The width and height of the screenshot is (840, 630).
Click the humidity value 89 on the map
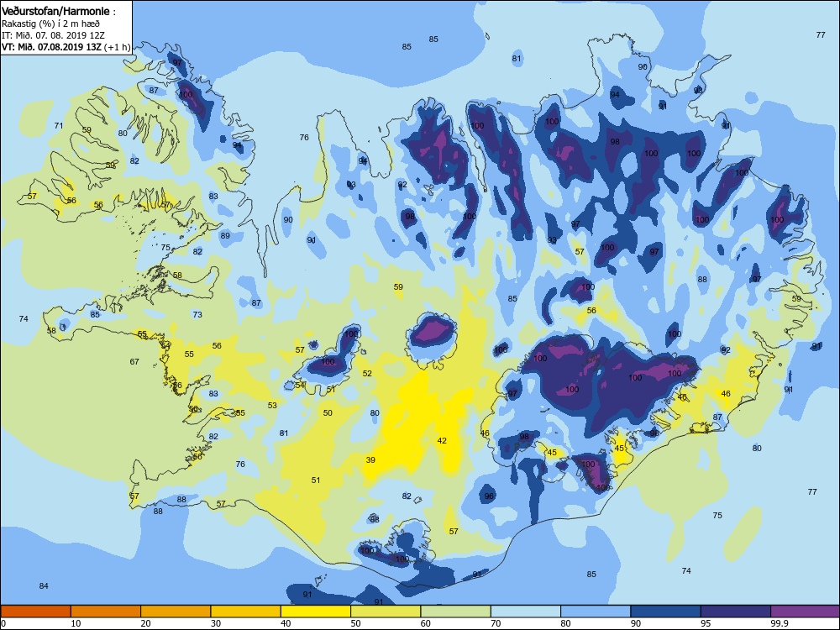(225, 236)
